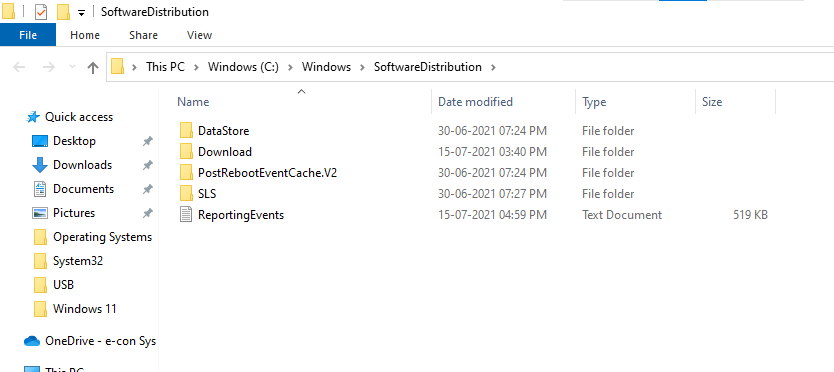Open the System32 folder in sidebar

[x=78, y=261]
